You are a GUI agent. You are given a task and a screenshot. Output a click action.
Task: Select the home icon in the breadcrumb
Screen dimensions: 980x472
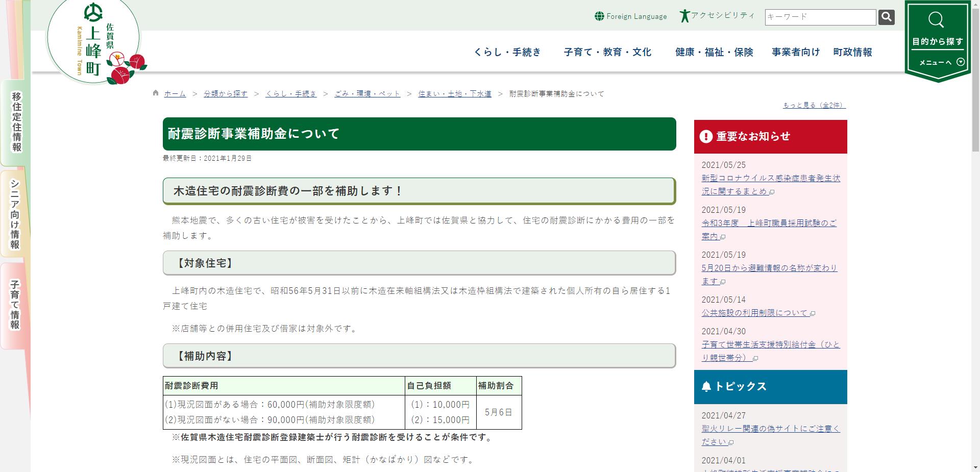click(x=155, y=93)
